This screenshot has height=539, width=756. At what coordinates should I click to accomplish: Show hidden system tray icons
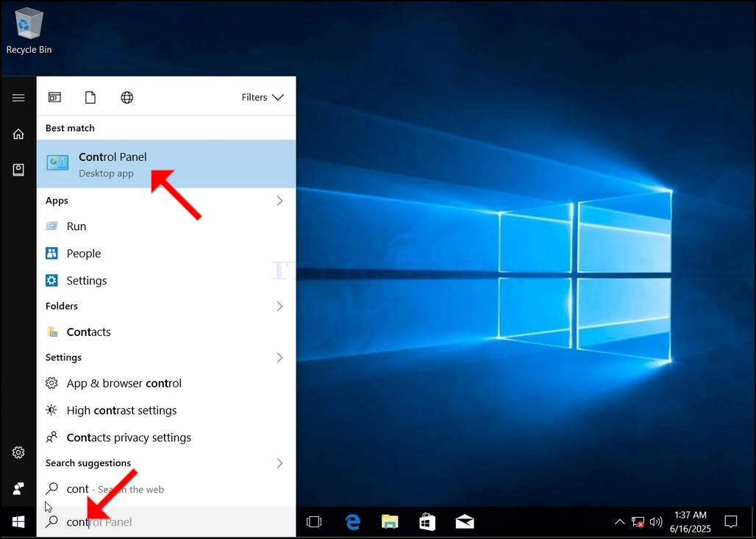point(620,521)
